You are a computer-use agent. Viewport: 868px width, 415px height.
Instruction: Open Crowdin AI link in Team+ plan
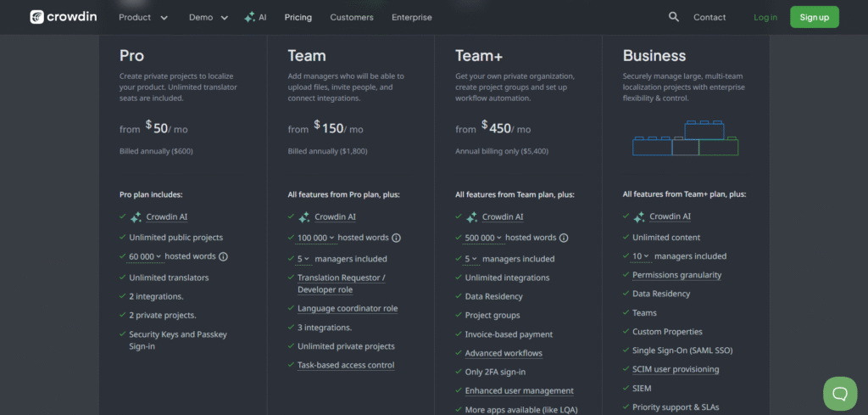pyautogui.click(x=503, y=216)
